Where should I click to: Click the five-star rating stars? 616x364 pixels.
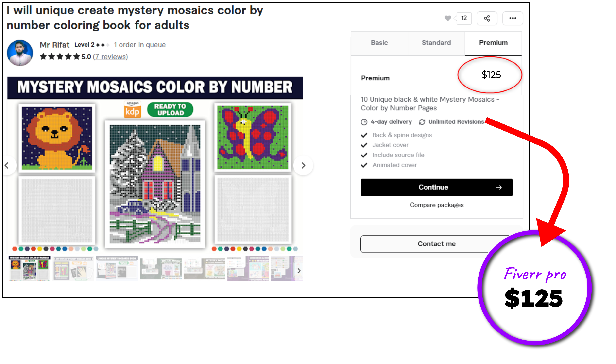coord(60,57)
